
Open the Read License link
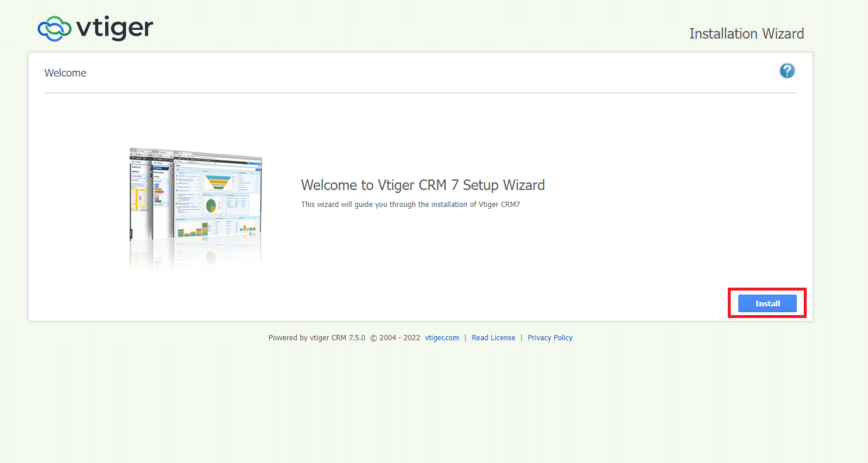point(493,337)
